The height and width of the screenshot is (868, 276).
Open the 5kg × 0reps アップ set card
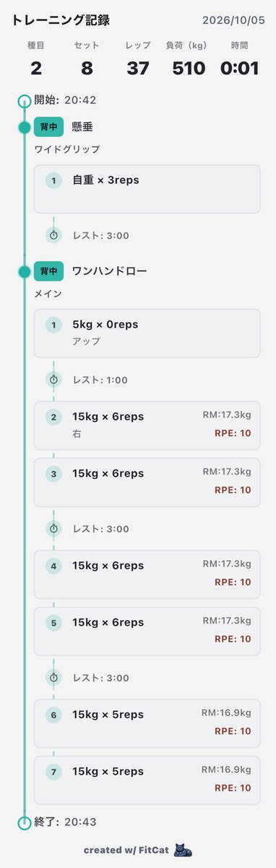pos(147,333)
